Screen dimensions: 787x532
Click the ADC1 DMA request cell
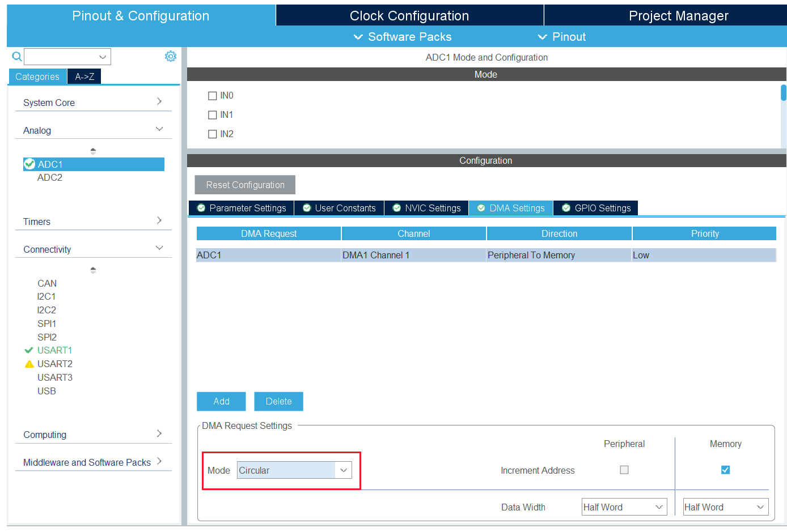click(268, 255)
